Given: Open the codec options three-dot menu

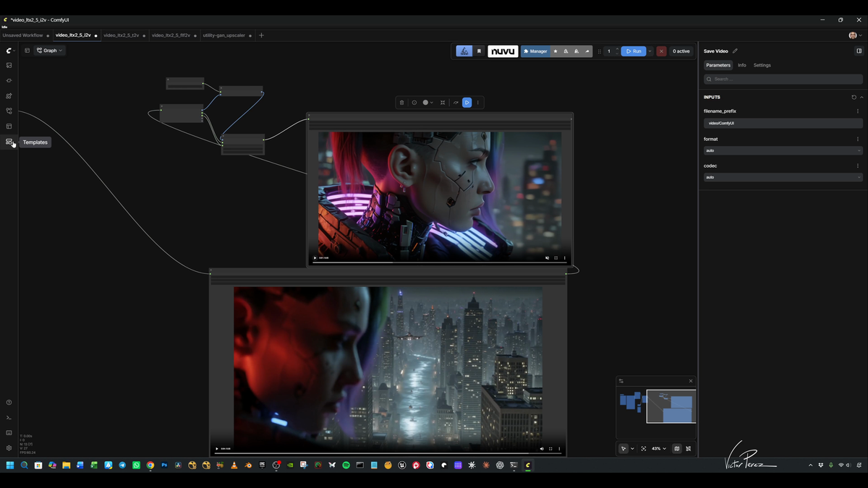Looking at the screenshot, I should tap(858, 166).
